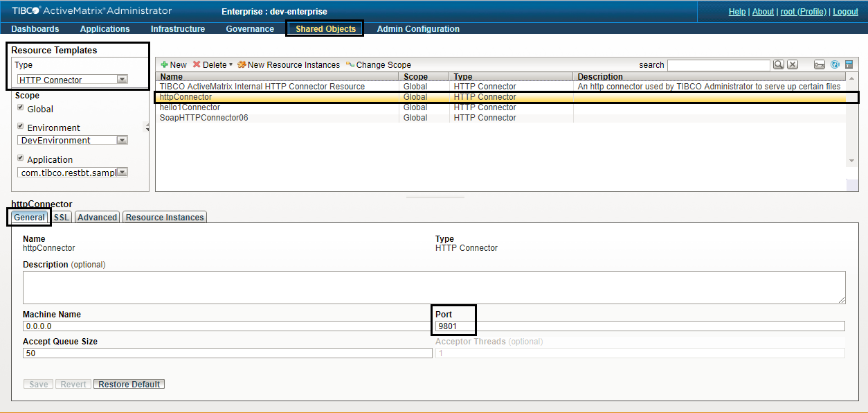The height and width of the screenshot is (413, 868).
Task: Click the column layout icon at toolbar end
Action: click(x=849, y=64)
